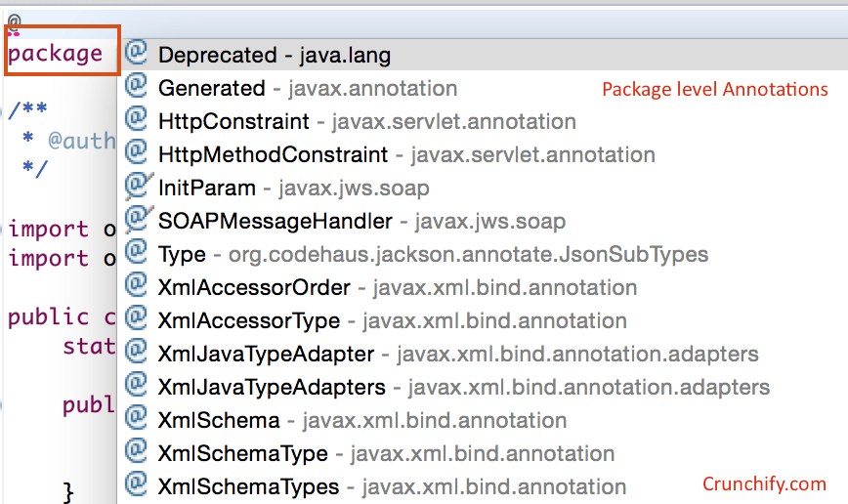Click the icon beside XmlSchema entry
Image resolution: width=848 pixels, height=504 pixels.
coord(137,420)
